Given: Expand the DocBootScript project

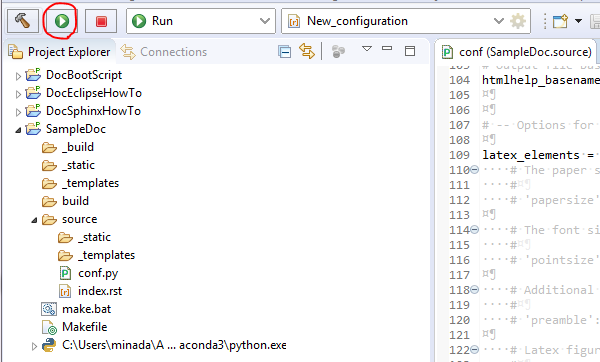Looking at the screenshot, I should coord(18,76).
